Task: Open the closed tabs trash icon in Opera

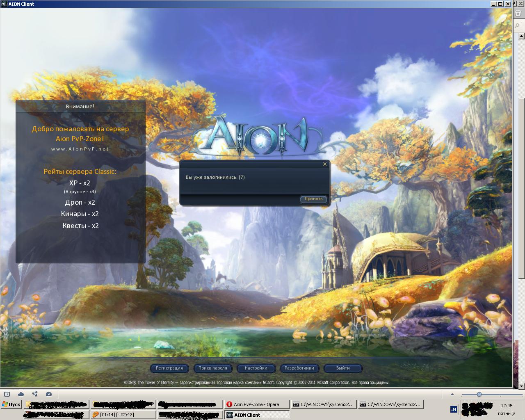Action: [518, 13]
